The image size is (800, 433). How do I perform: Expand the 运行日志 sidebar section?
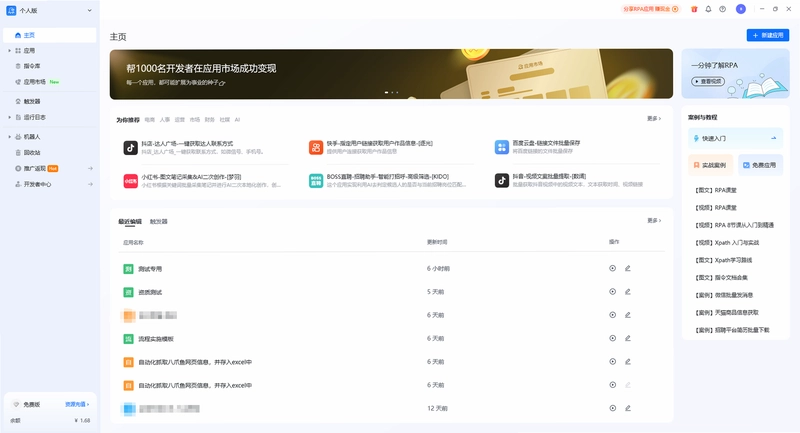(9, 117)
